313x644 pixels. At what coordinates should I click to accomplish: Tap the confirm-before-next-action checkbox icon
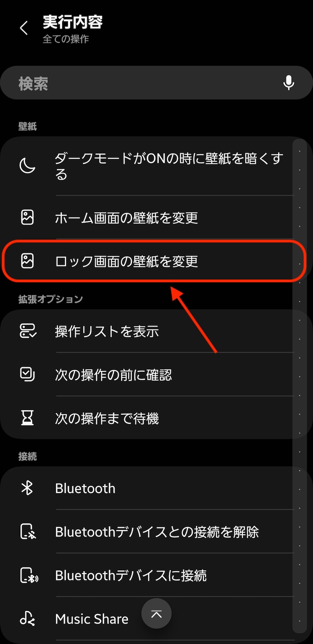(x=27, y=374)
